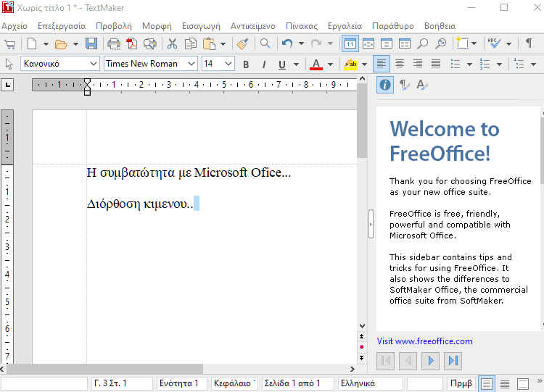This screenshot has width=544, height=392.
Task: Open the Times New Roman font dropdown
Action: click(x=191, y=64)
